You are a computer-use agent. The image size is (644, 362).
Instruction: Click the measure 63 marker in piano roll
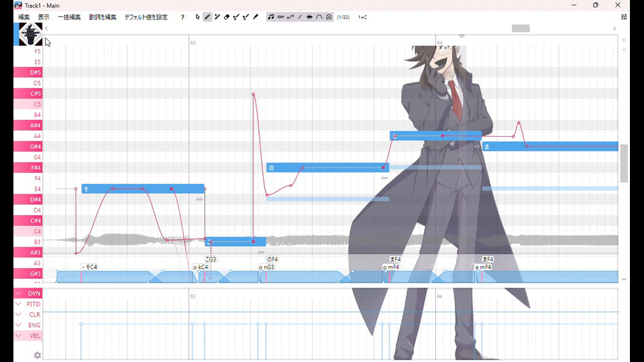coord(193,43)
